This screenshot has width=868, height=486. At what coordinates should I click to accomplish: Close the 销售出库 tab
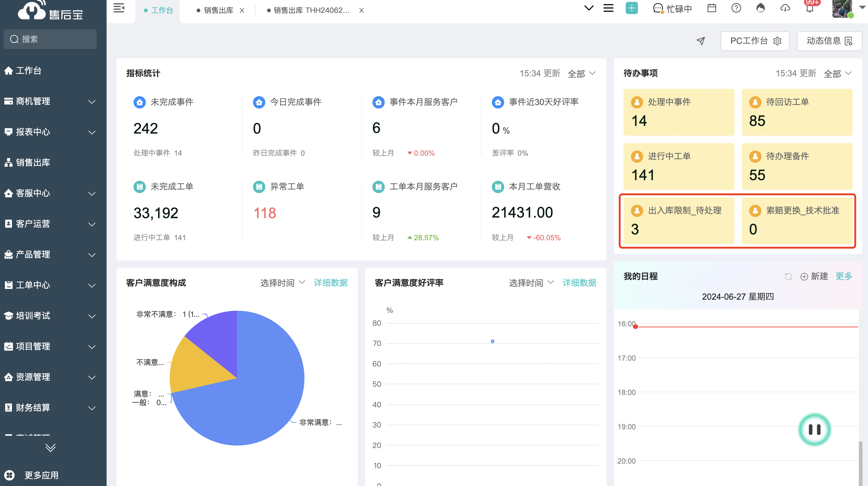tap(242, 11)
